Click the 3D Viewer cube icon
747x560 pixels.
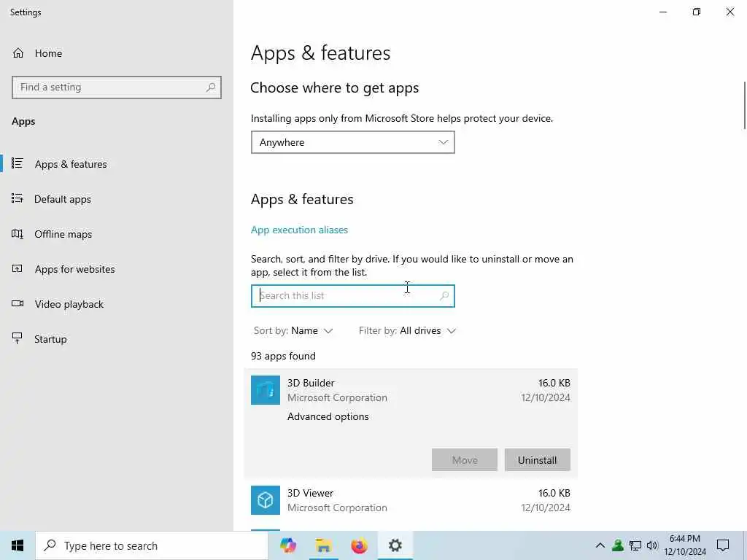(266, 500)
